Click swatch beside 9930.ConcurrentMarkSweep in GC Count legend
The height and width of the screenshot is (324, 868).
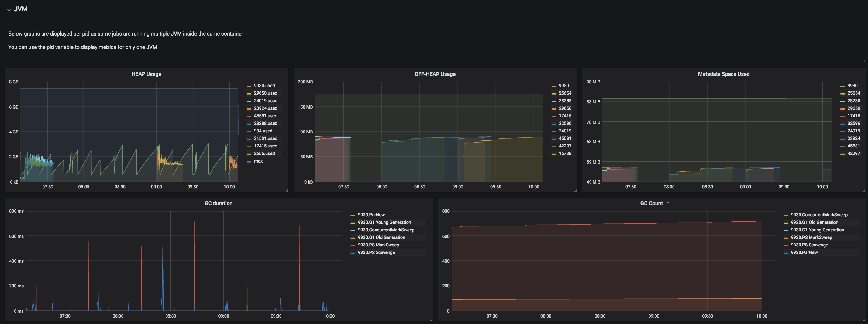click(x=786, y=215)
